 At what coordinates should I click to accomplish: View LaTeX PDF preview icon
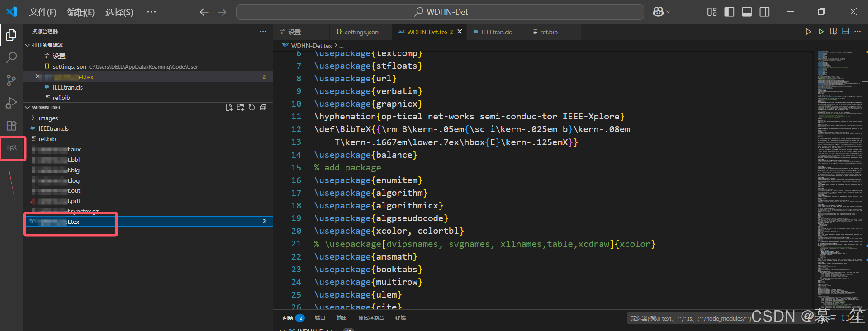click(834, 32)
